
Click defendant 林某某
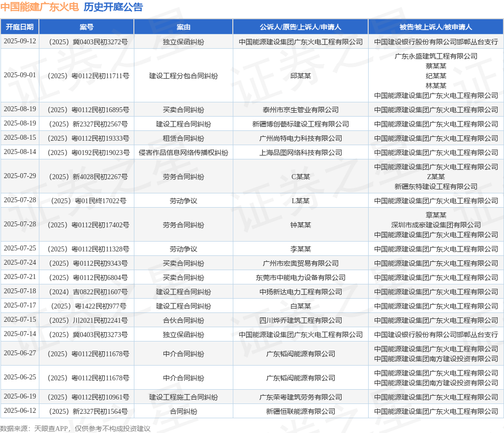[436, 86]
